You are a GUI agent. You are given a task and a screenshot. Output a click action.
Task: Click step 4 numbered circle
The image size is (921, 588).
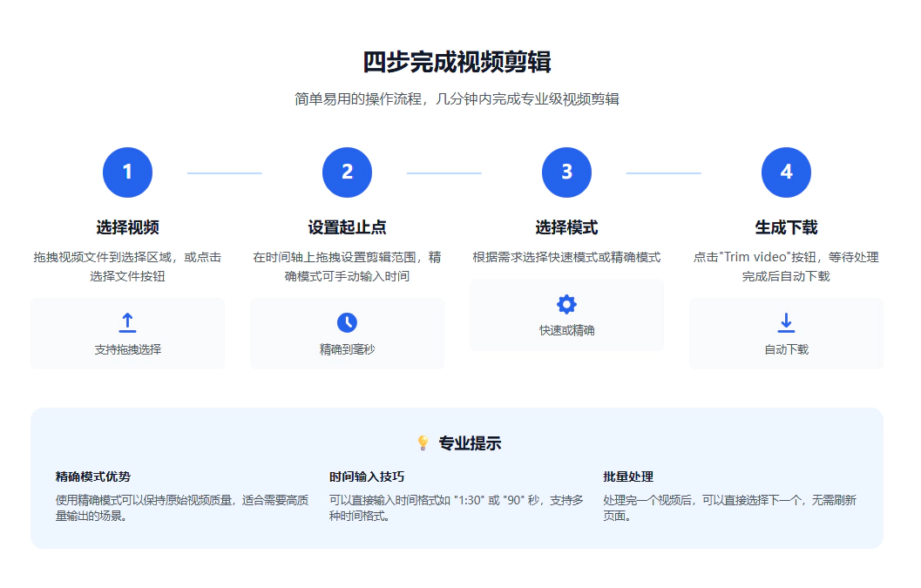click(x=786, y=172)
